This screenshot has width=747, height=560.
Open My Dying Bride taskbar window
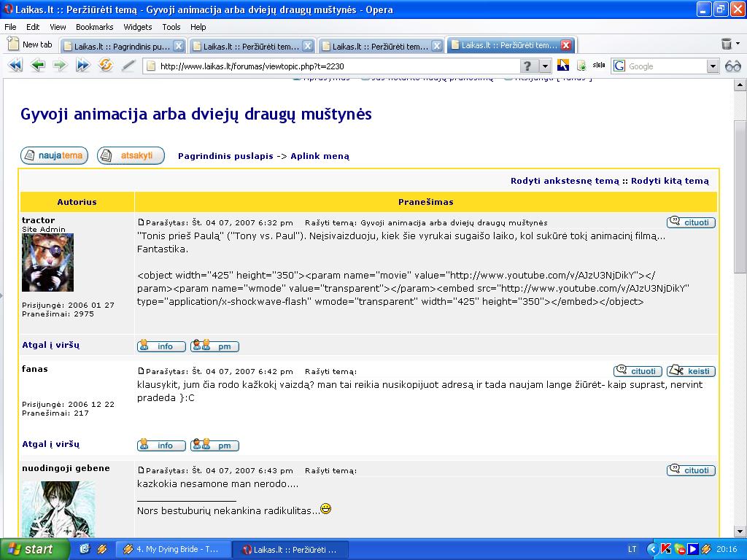[173, 549]
